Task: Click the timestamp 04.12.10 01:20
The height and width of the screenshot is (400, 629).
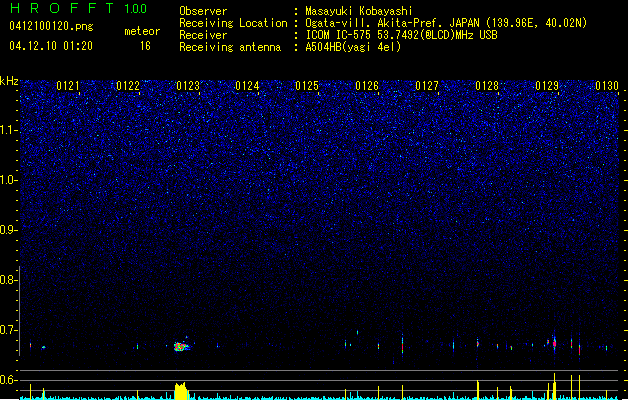Action: click(x=51, y=46)
